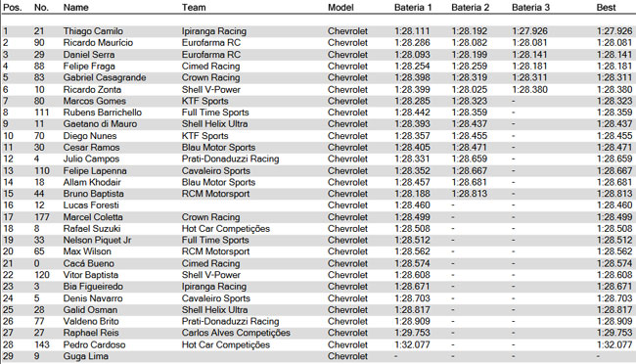Viewport: 636px width, 364px height.
Task: Select Rubens Barrichello's row name
Action: tap(102, 113)
